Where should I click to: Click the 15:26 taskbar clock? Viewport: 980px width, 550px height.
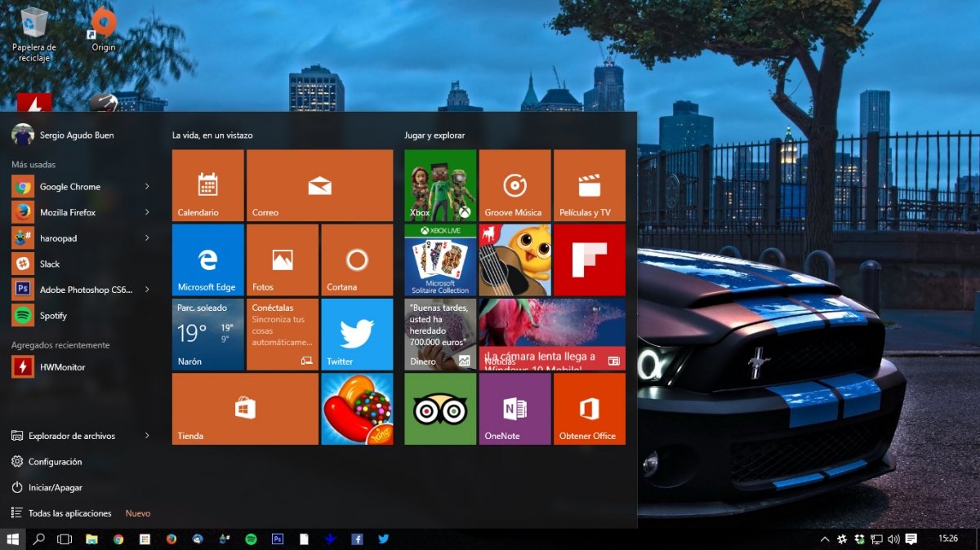[948, 539]
